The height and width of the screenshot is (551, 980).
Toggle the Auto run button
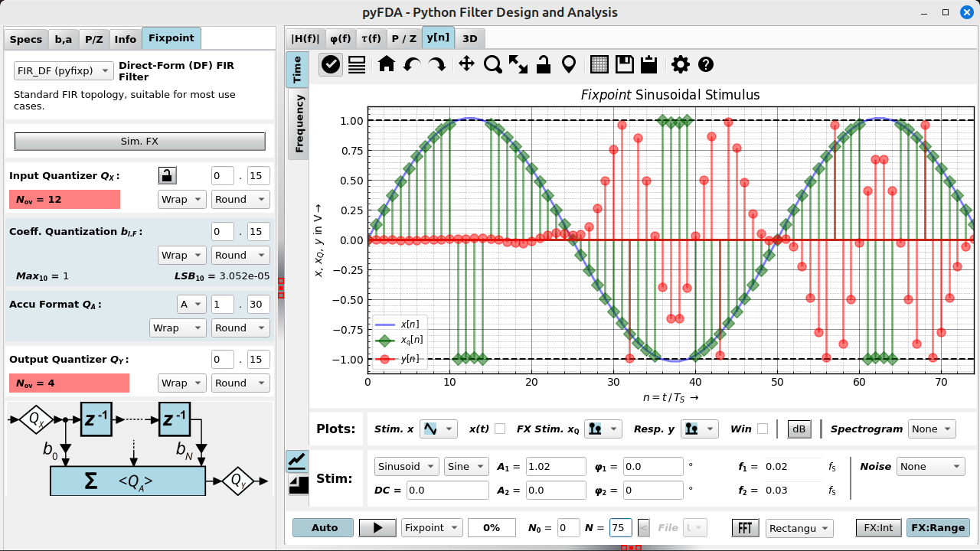325,527
